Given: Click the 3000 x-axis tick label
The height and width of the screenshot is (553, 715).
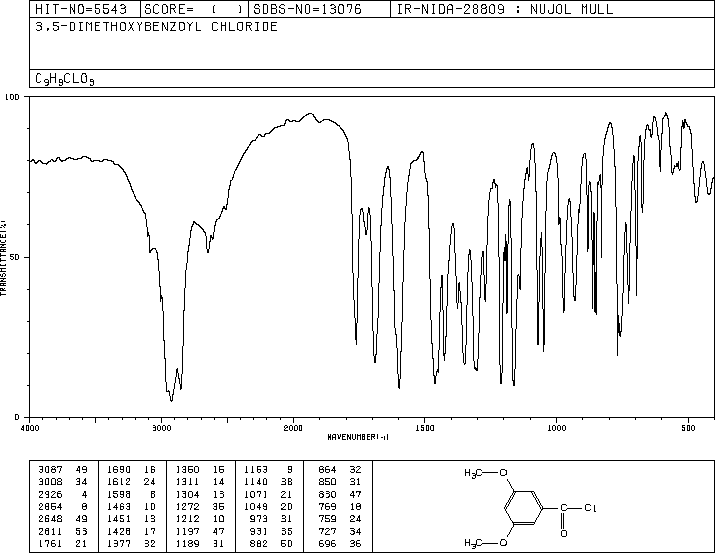Looking at the screenshot, I should [x=161, y=428].
